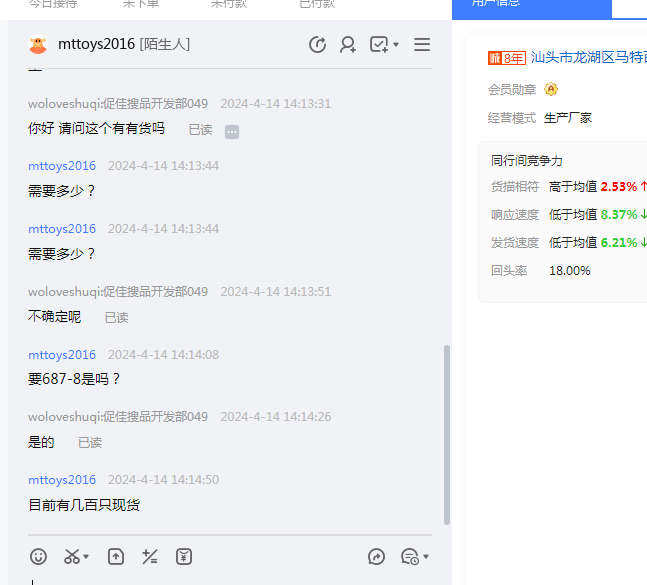The height and width of the screenshot is (585, 647).
Task: Click the chat history clock icon
Action: [409, 557]
